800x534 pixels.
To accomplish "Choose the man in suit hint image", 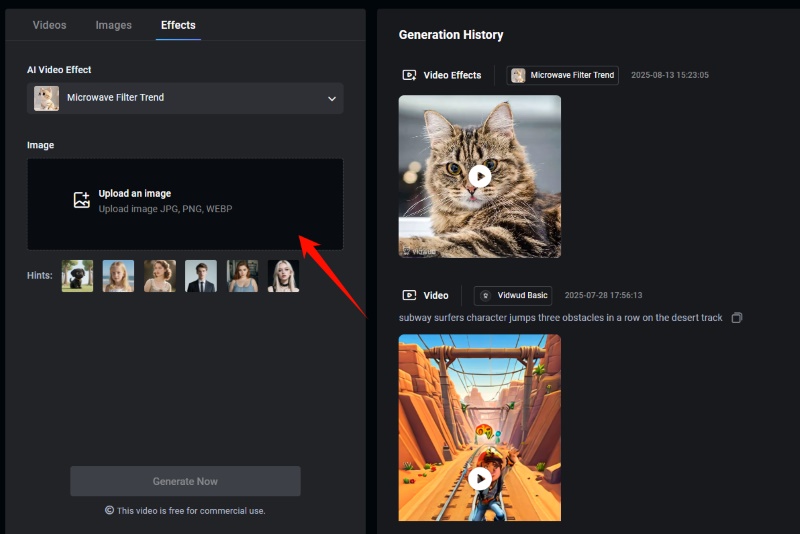I will (x=201, y=276).
